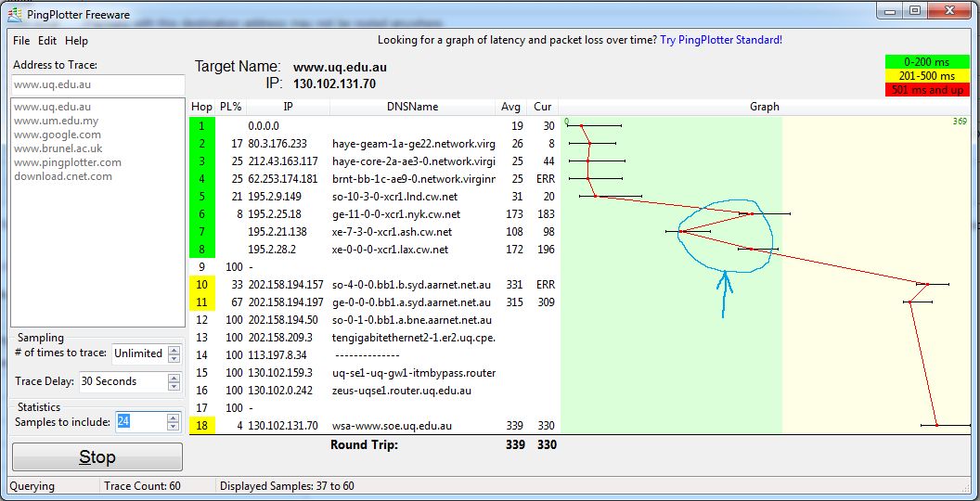980x501 pixels.
Task: Click the yellow 201-500 ms legend swatch
Action: [x=927, y=75]
